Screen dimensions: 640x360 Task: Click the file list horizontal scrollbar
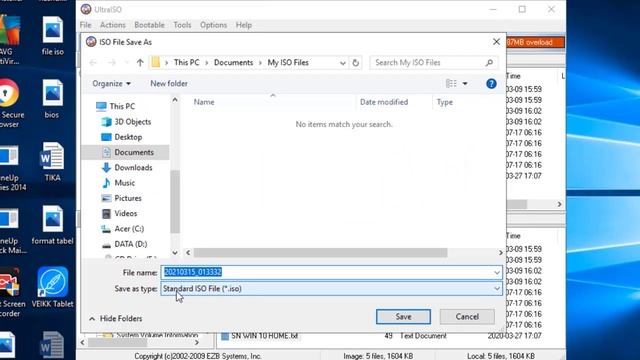coord(320,253)
